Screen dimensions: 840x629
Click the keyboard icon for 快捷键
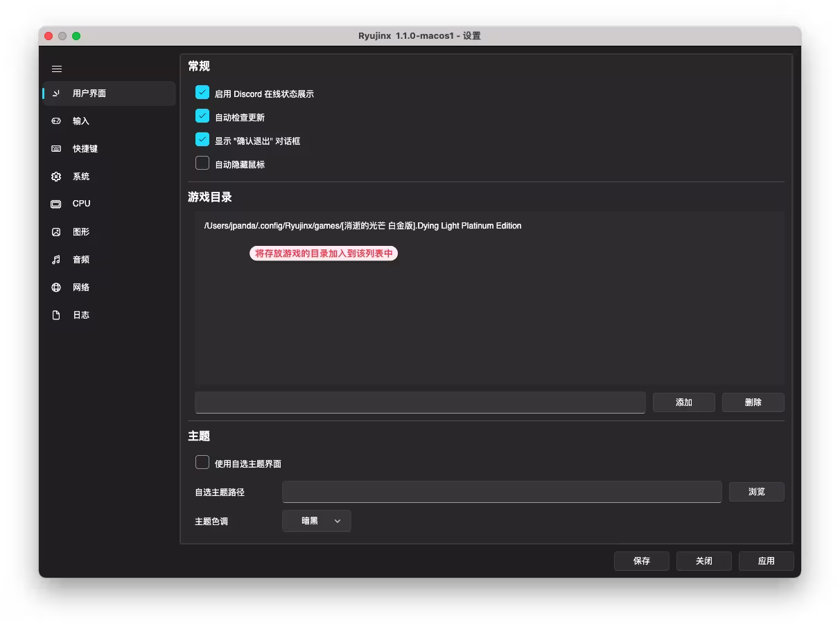[56, 148]
